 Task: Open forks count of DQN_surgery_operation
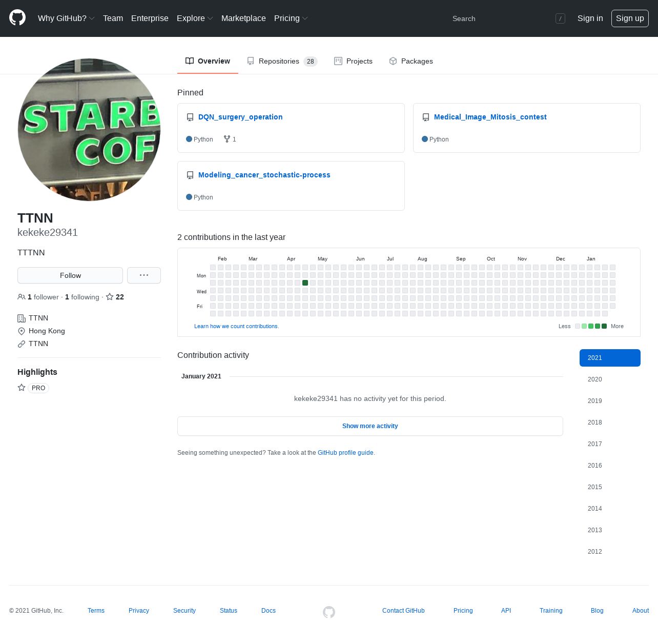point(230,139)
